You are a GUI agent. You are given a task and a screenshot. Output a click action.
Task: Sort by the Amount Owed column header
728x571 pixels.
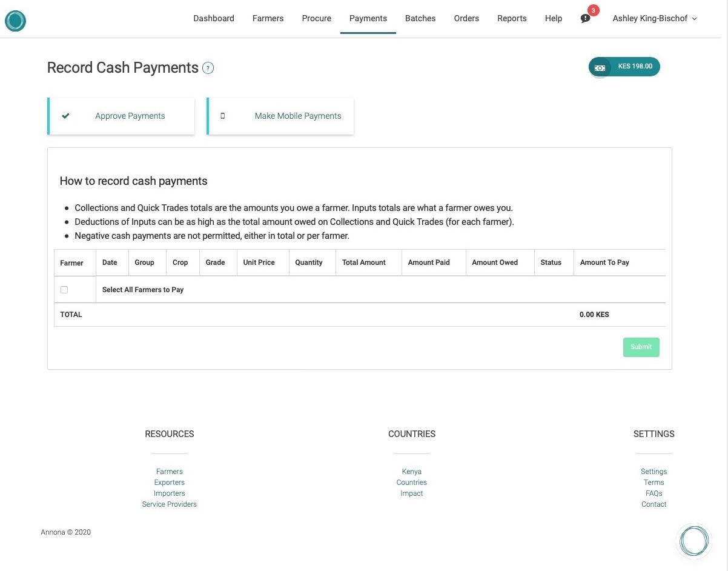click(x=495, y=262)
